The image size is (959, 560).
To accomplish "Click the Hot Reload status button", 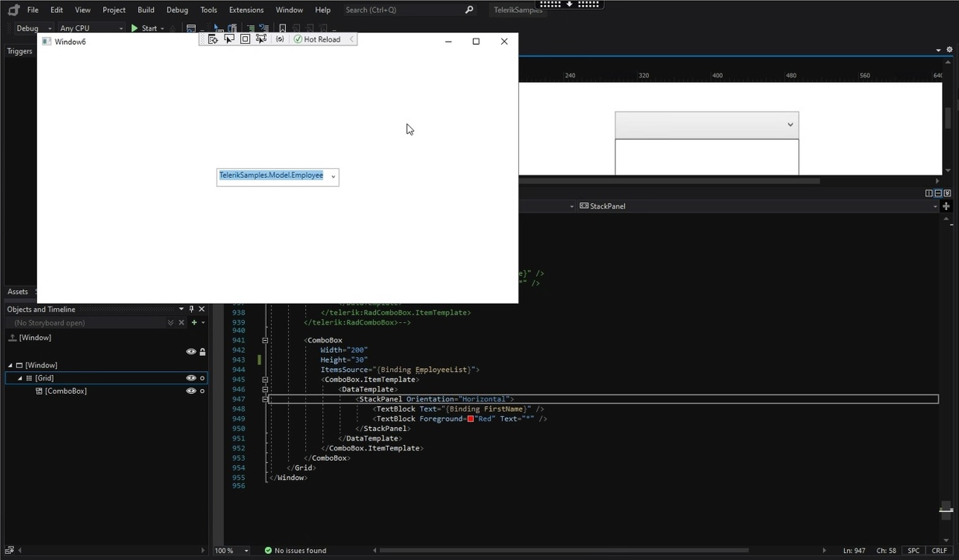I will [317, 39].
